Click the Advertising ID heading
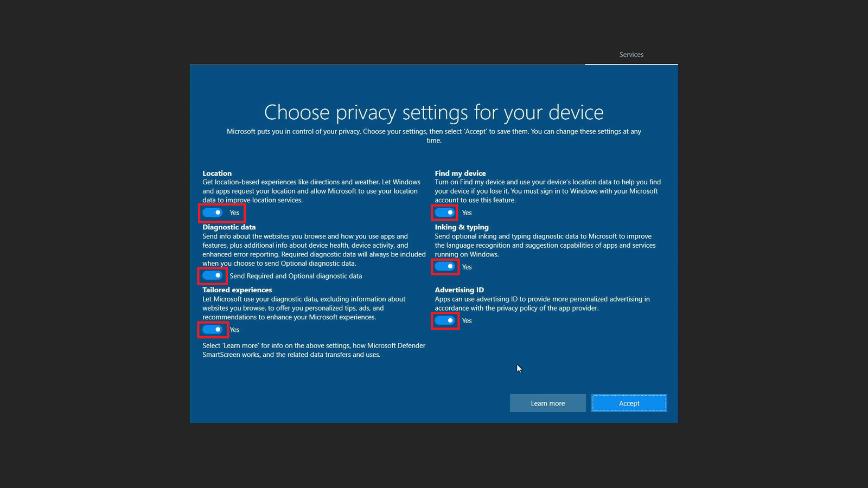 (x=459, y=290)
